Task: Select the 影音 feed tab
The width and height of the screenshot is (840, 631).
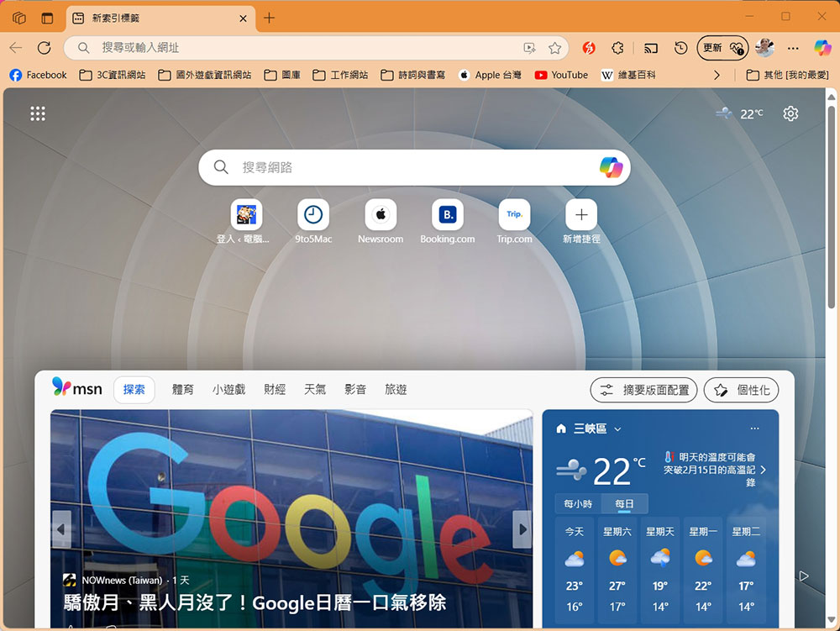Action: (x=355, y=389)
